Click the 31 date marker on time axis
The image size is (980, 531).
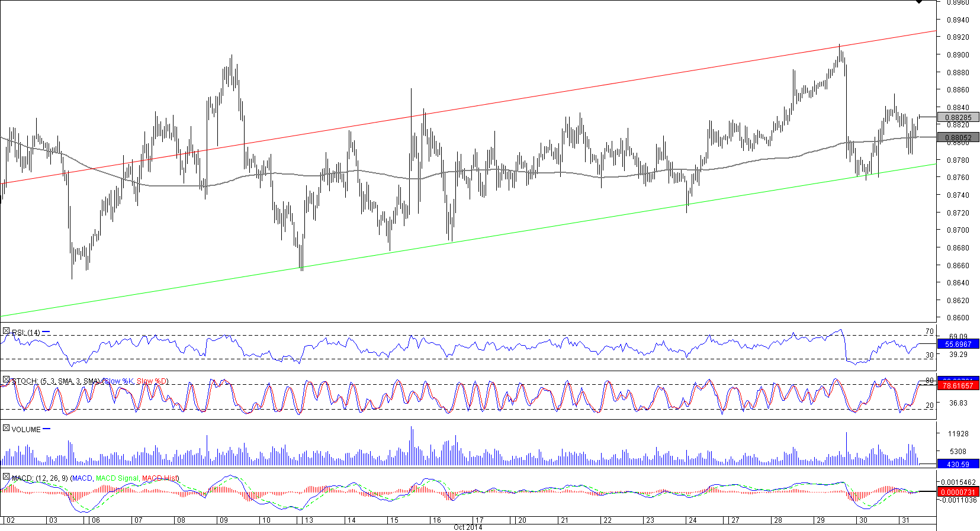pyautogui.click(x=905, y=521)
